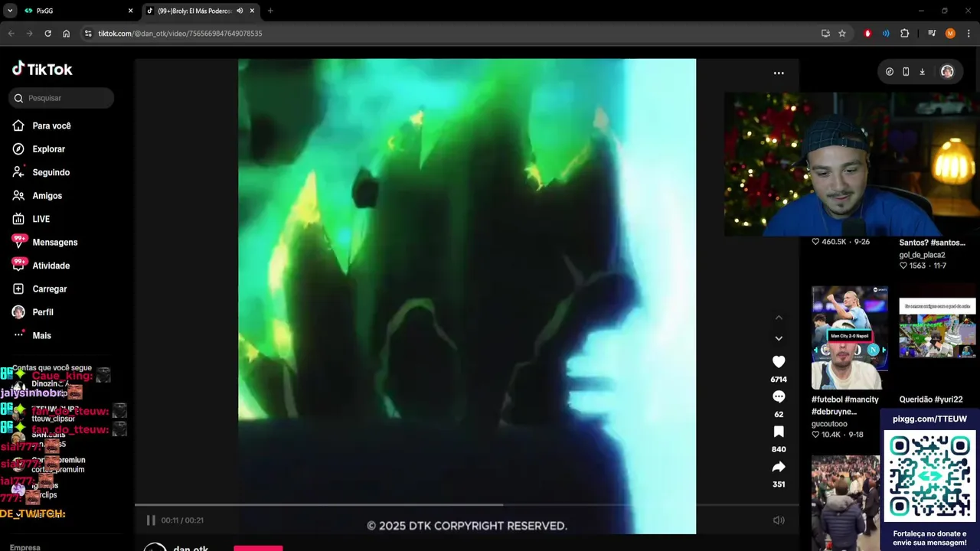Open the comments bubble icon
The height and width of the screenshot is (551, 980).
tap(779, 397)
